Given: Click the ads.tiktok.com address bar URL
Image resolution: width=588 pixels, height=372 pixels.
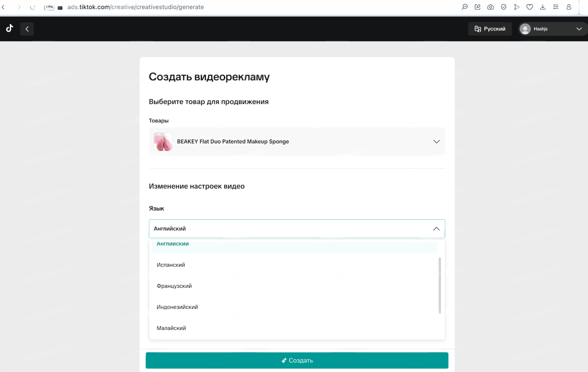Looking at the screenshot, I should (136, 7).
